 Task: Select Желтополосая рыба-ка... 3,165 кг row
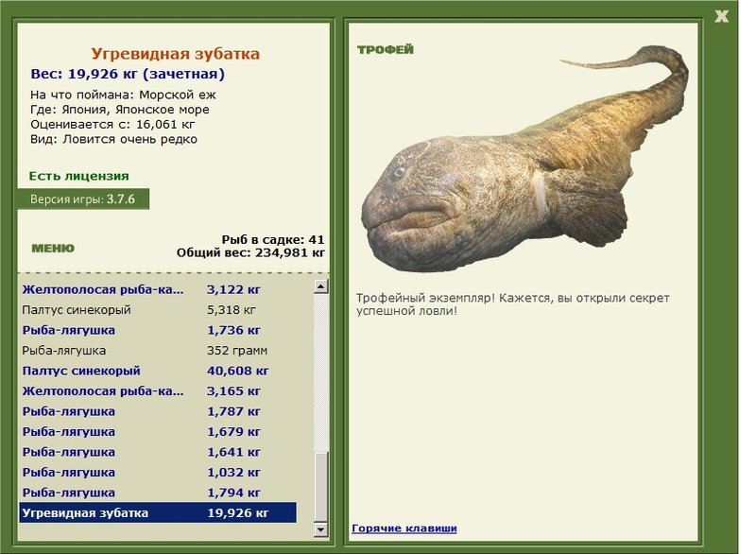click(x=158, y=391)
